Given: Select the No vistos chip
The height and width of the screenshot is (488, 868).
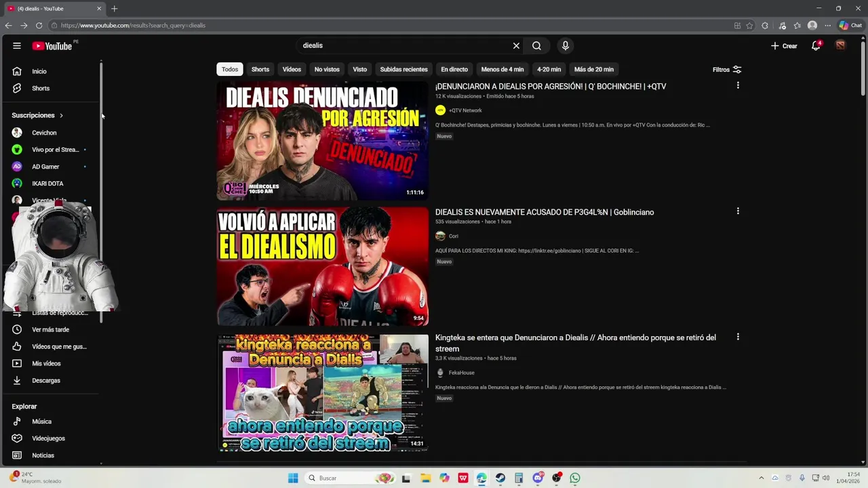Looking at the screenshot, I should 327,69.
